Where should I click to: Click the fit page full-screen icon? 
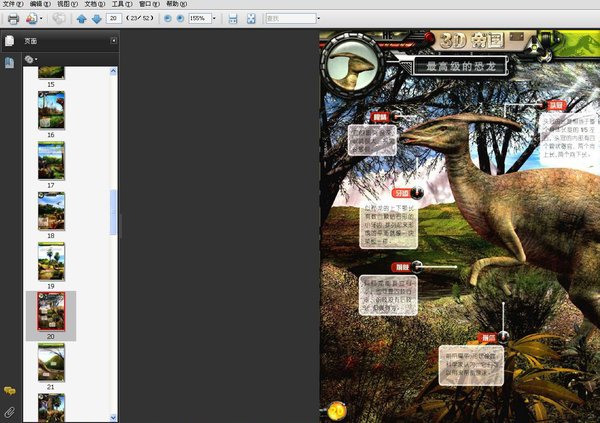click(x=251, y=18)
